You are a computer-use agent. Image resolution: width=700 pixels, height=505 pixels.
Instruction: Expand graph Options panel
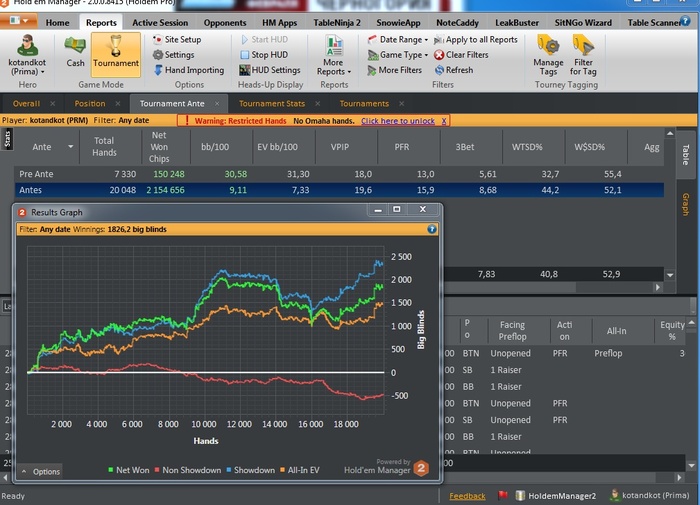(x=41, y=472)
